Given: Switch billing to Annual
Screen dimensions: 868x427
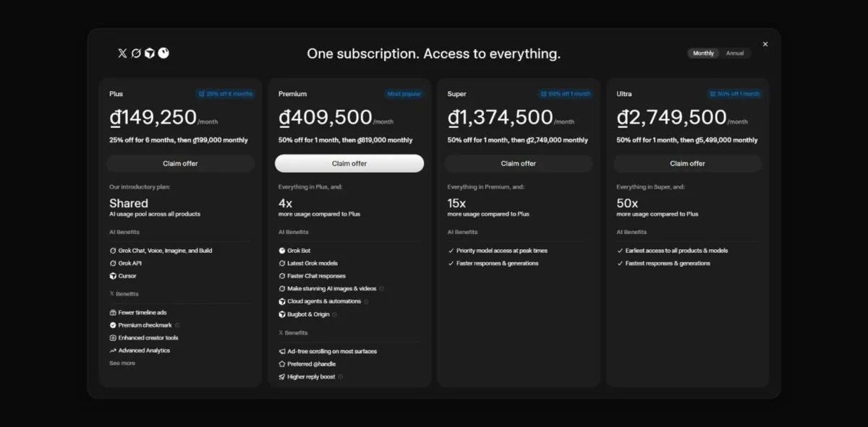Looking at the screenshot, I should coord(735,53).
